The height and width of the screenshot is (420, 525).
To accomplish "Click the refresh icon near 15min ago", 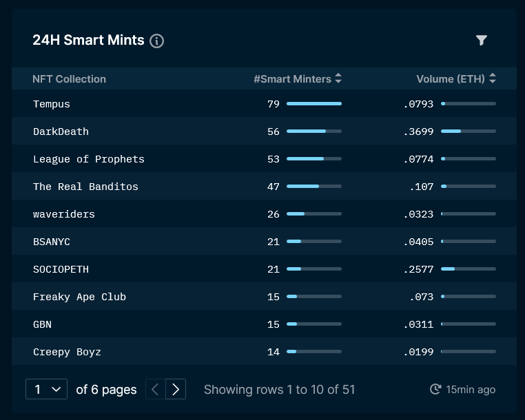I will [435, 389].
